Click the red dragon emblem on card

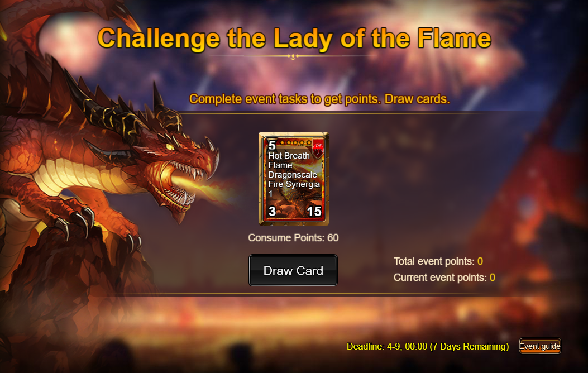(318, 148)
